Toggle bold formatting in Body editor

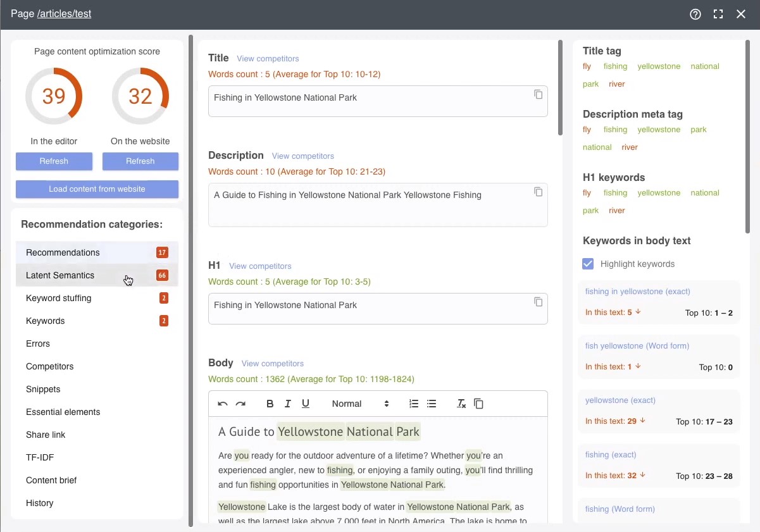pos(270,403)
